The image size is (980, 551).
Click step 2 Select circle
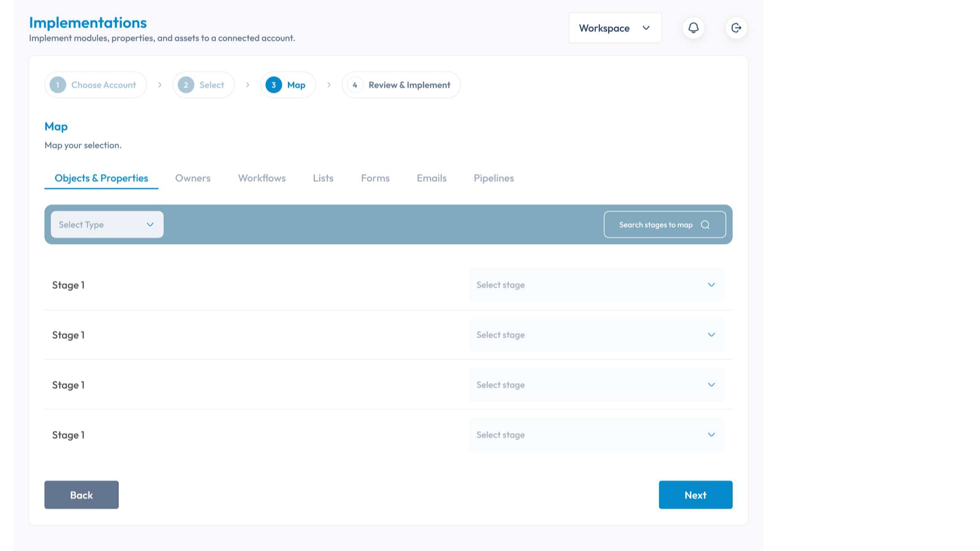186,85
